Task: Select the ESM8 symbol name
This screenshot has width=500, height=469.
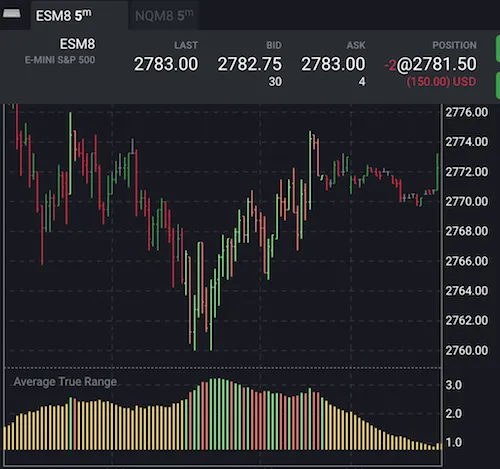Action: pyautogui.click(x=77, y=44)
